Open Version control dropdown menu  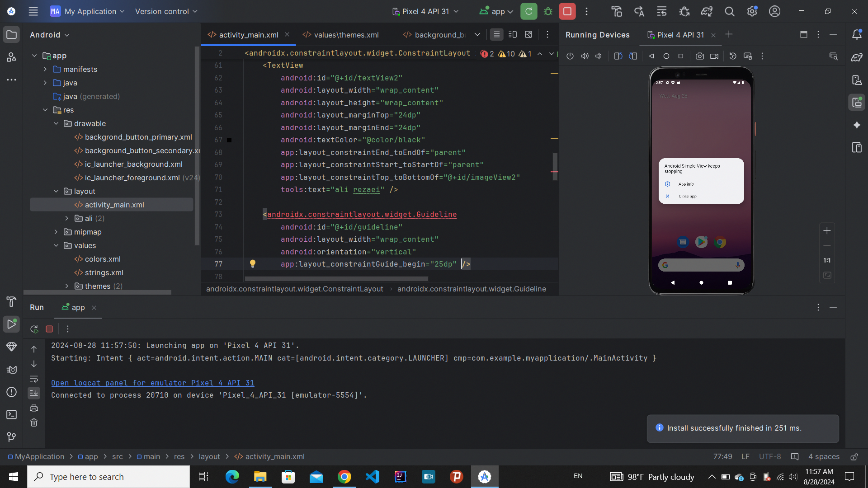pyautogui.click(x=166, y=11)
